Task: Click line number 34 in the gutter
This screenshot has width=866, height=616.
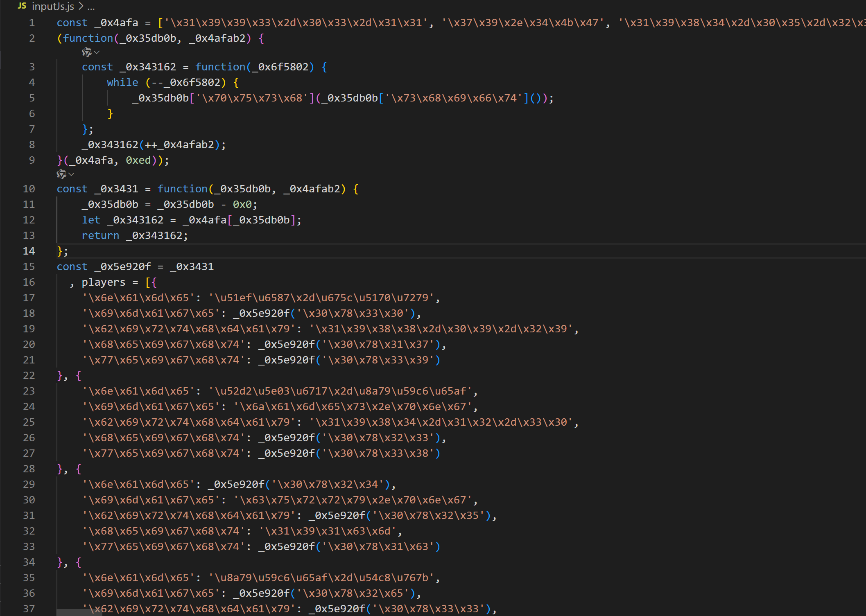Action: [x=29, y=562]
